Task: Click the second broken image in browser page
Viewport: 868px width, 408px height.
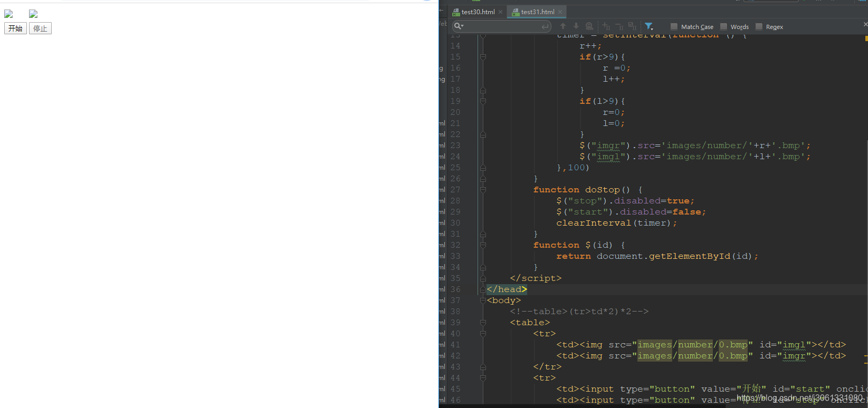Action: point(33,14)
